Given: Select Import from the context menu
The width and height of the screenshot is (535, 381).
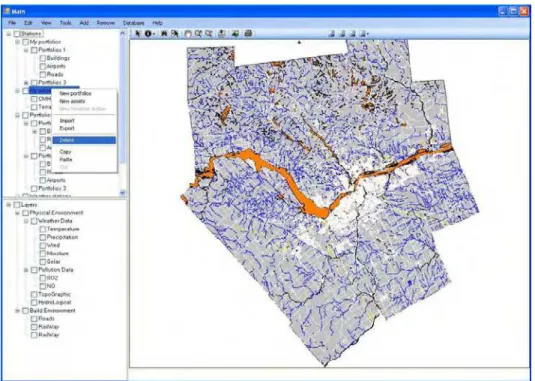Looking at the screenshot, I should click(x=67, y=121).
